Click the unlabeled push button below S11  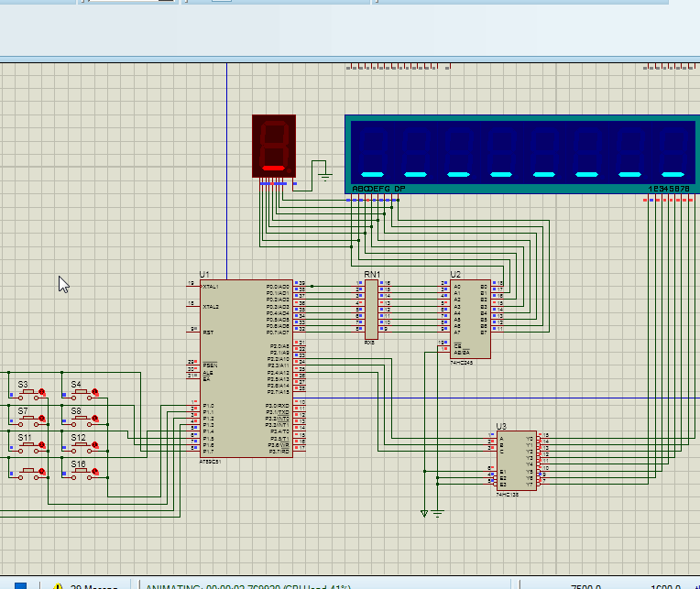coord(28,471)
